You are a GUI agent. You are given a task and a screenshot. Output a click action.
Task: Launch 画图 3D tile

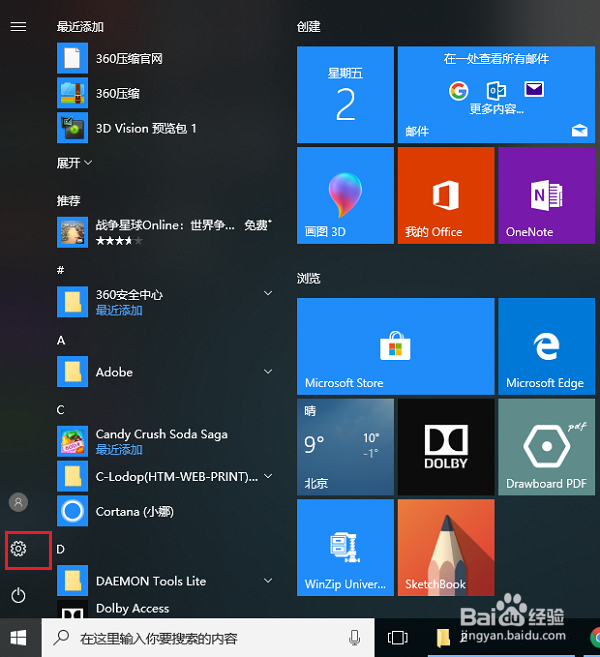click(345, 195)
